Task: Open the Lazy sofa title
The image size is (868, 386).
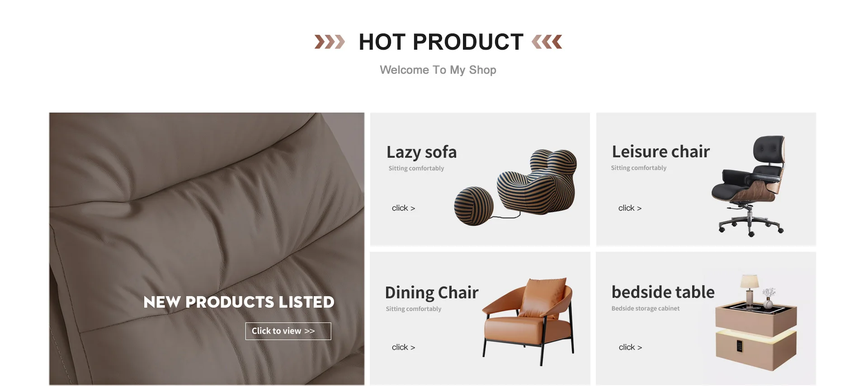Action: 421,152
